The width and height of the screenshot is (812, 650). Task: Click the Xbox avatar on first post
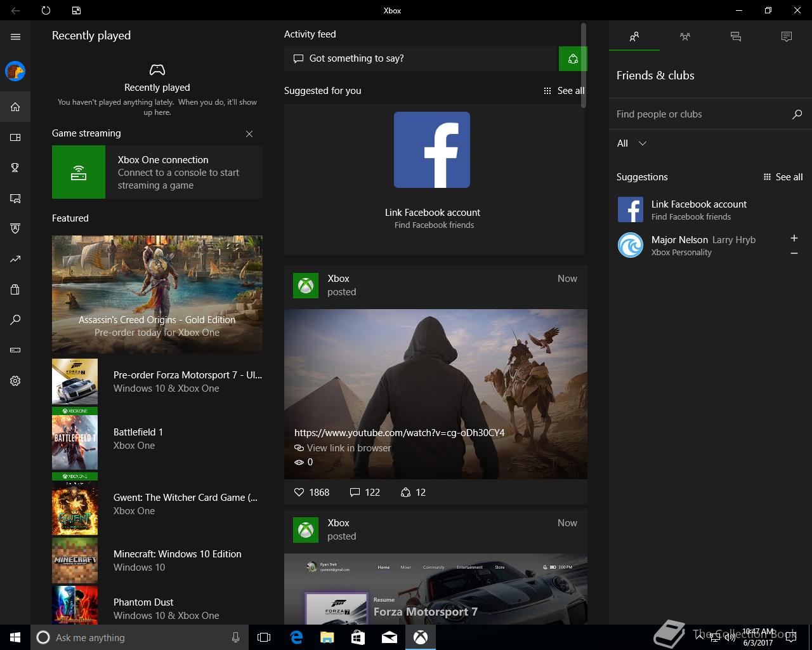point(306,286)
